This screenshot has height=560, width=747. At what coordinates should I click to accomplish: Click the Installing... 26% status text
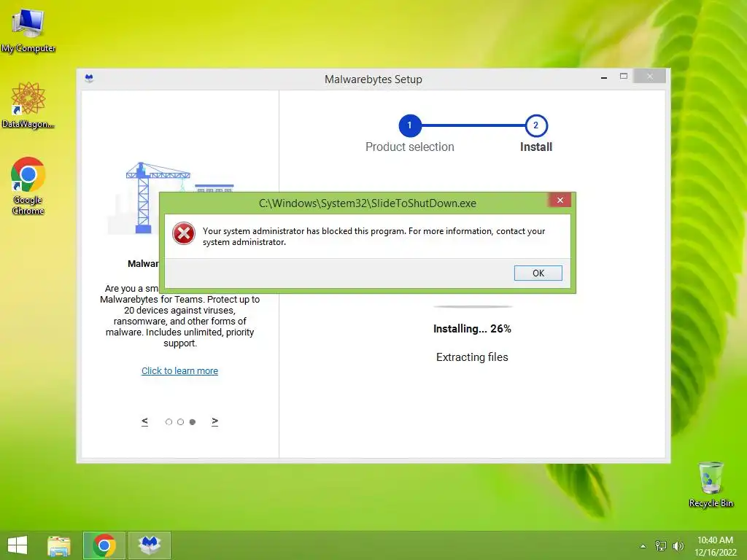(472, 329)
